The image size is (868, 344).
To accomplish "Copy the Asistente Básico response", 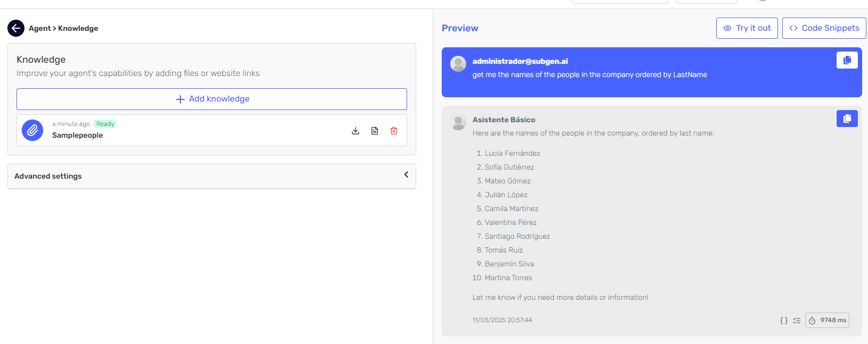I will click(x=847, y=119).
